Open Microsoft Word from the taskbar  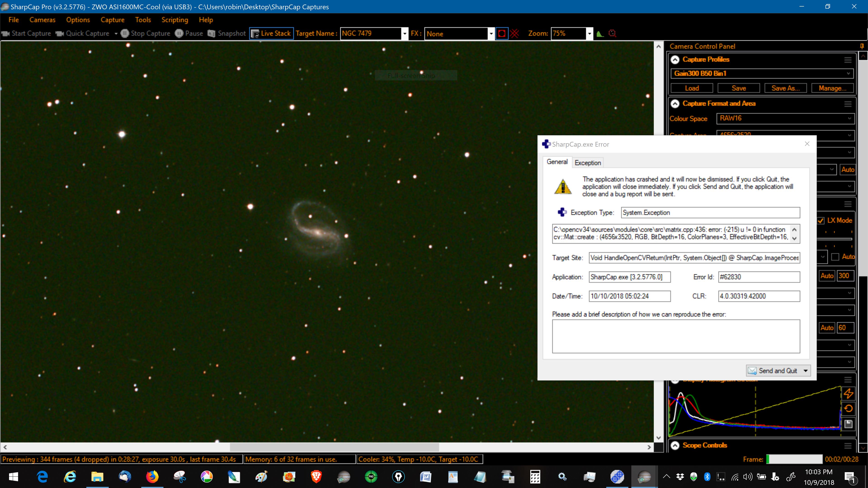click(426, 477)
